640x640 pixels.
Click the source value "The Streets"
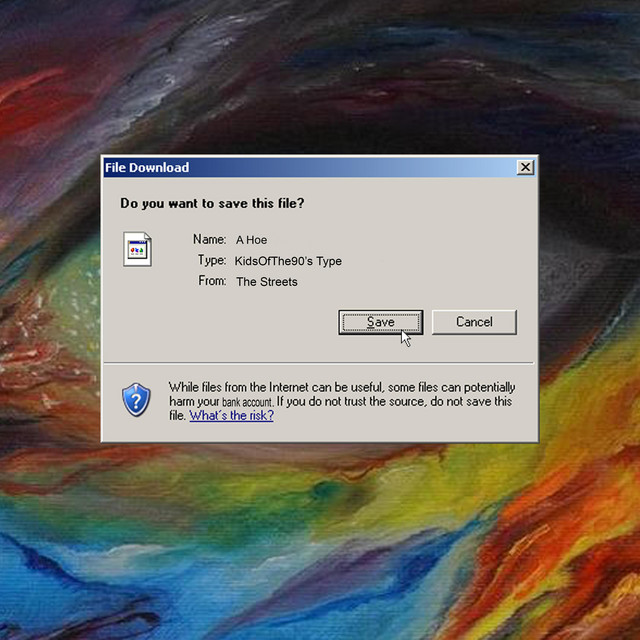click(x=267, y=282)
